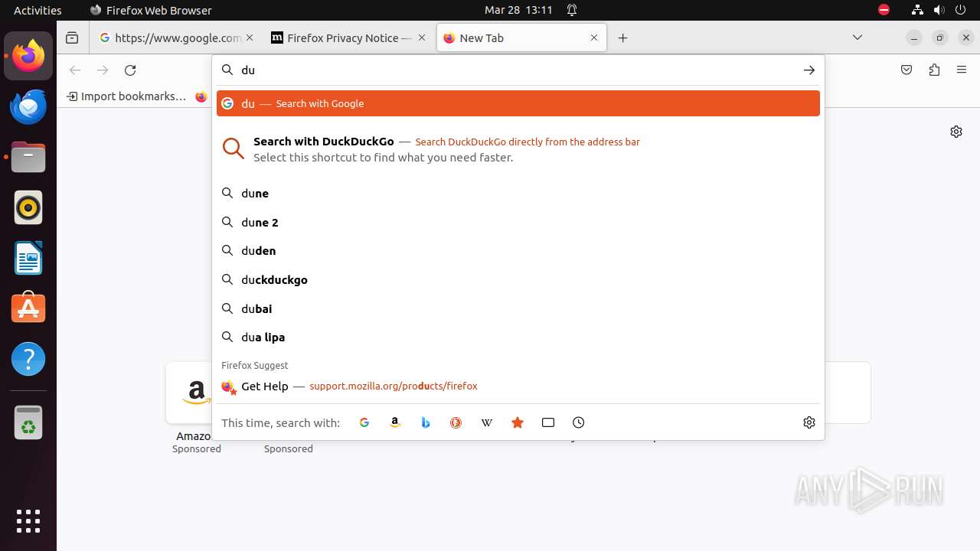Image resolution: width=980 pixels, height=551 pixels.
Task: Open Rhythmbox music player in dock
Action: click(28, 207)
